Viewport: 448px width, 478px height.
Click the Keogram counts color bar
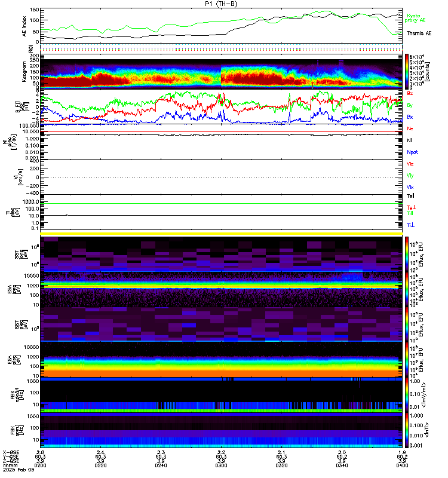407,71
